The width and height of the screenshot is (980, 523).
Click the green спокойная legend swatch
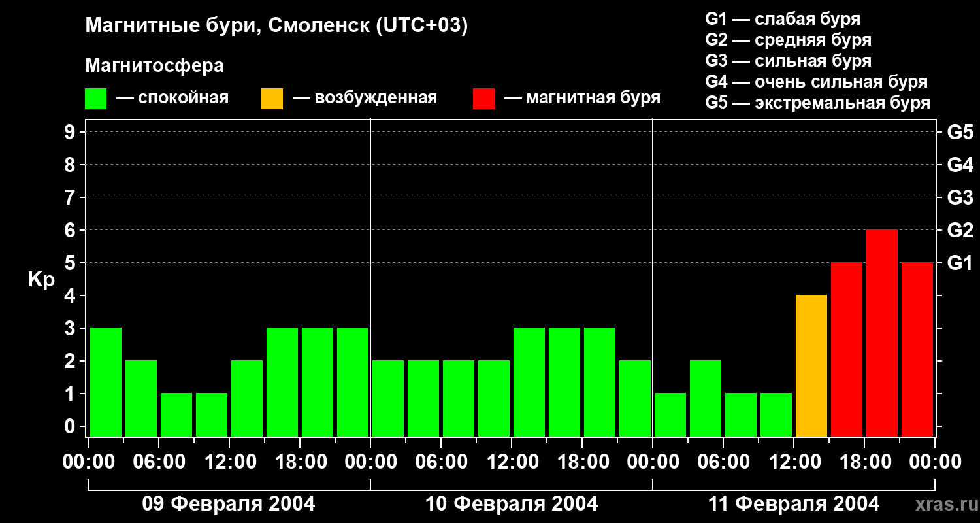[x=95, y=99]
